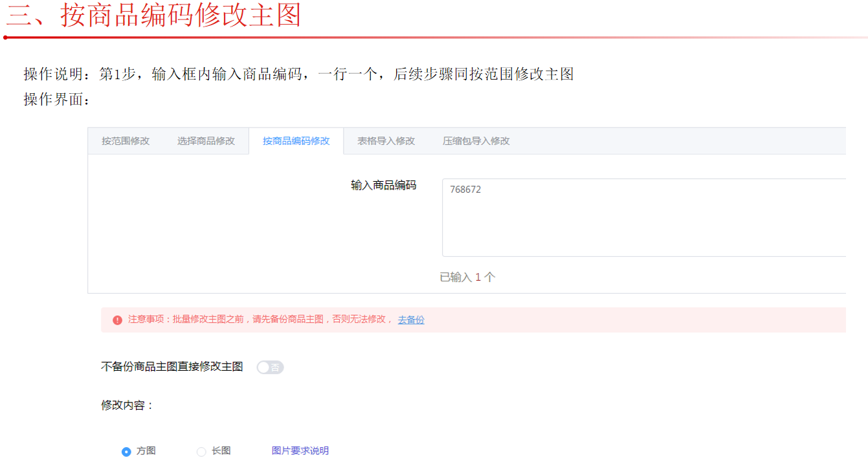Select the 按商品编码修改 tab
Image resolution: width=868 pixels, height=473 pixels.
point(296,141)
